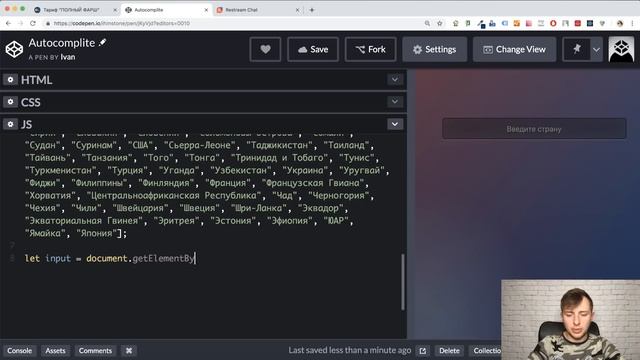Open the CSS editor settings gear

(x=10, y=102)
